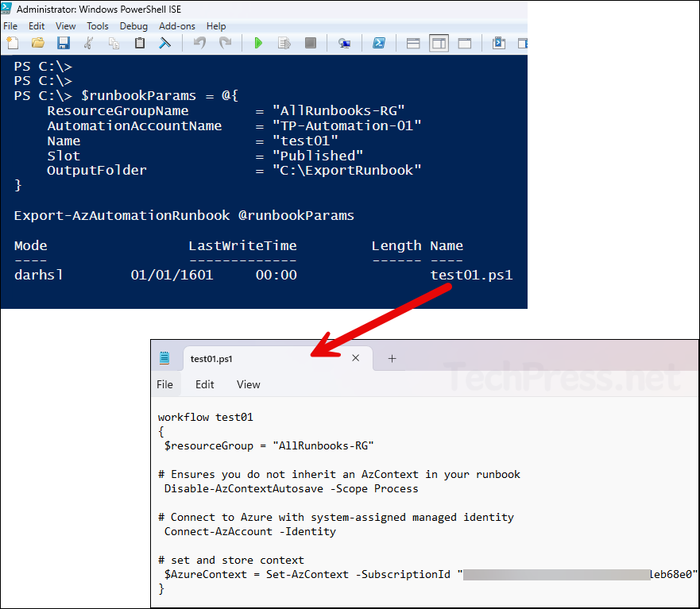This screenshot has height=609, width=700.
Task: Click the Notepad app icon beside the tab
Action: point(164,358)
